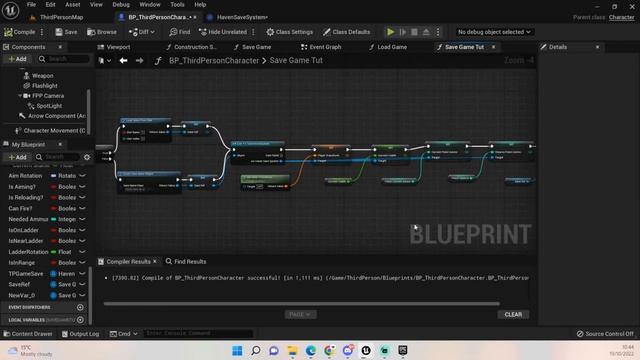640x360 pixels.
Task: Toggle visibility of Can Fire? variable
Action: [x=82, y=209]
